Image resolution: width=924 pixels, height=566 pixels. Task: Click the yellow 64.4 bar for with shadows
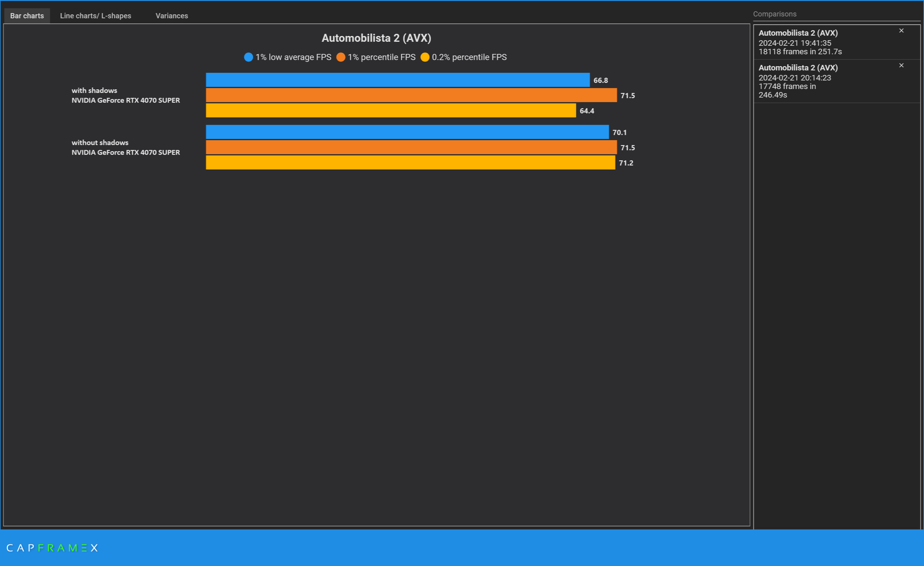(x=391, y=110)
